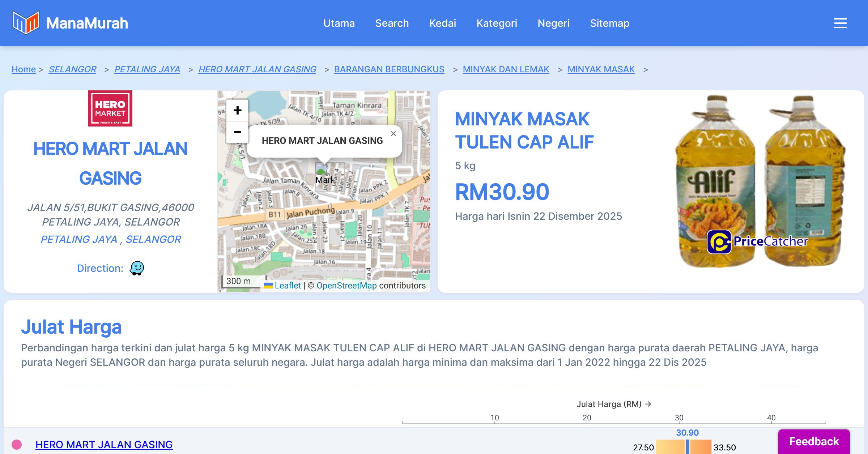
Task: Open the OpenStreetMap contributors link
Action: point(346,286)
